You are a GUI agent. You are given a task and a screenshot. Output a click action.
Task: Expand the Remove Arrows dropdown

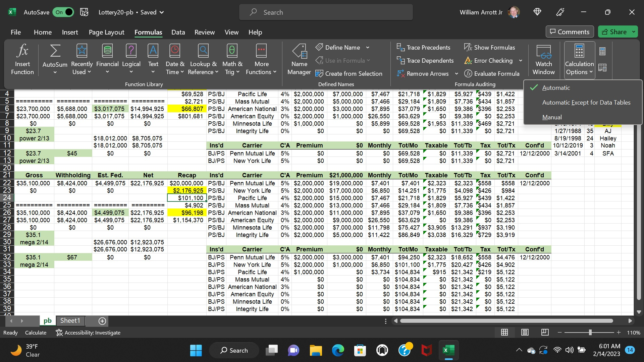[x=457, y=74]
